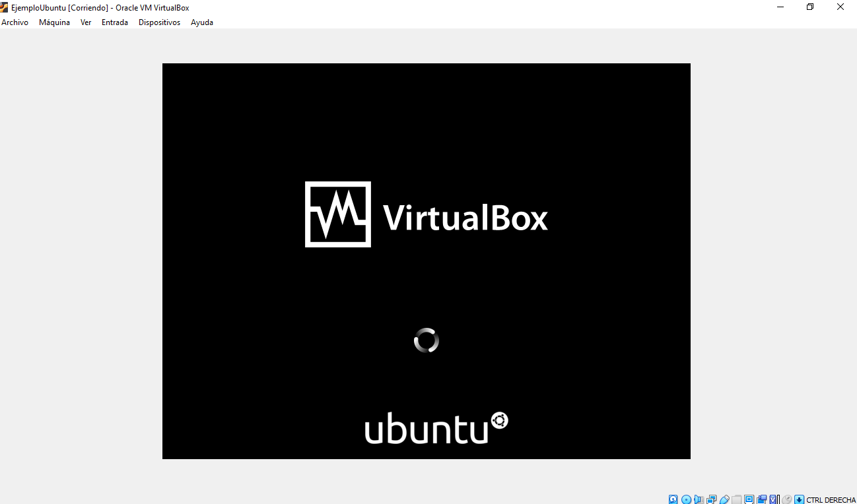Open the Ayuda menu
857x504 pixels.
(202, 22)
